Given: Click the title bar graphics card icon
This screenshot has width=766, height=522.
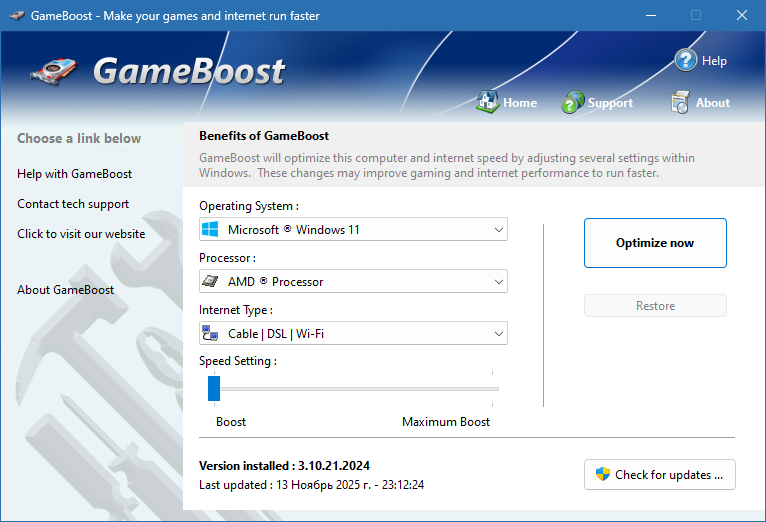Looking at the screenshot, I should coord(17,16).
